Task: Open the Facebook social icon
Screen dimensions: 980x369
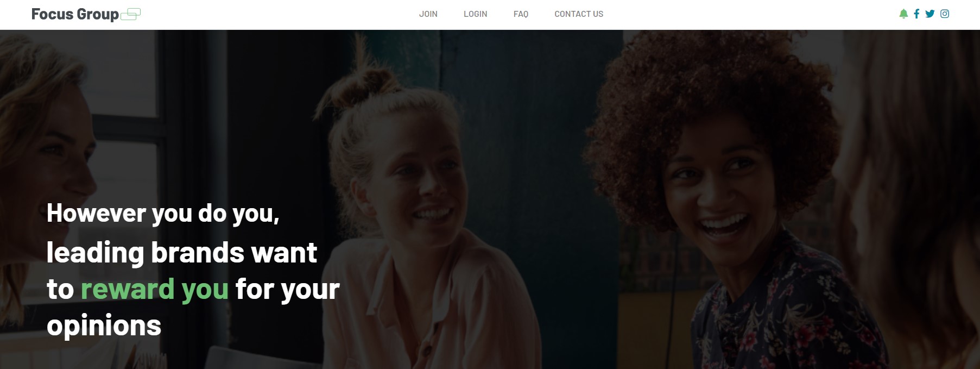Action: (916, 14)
